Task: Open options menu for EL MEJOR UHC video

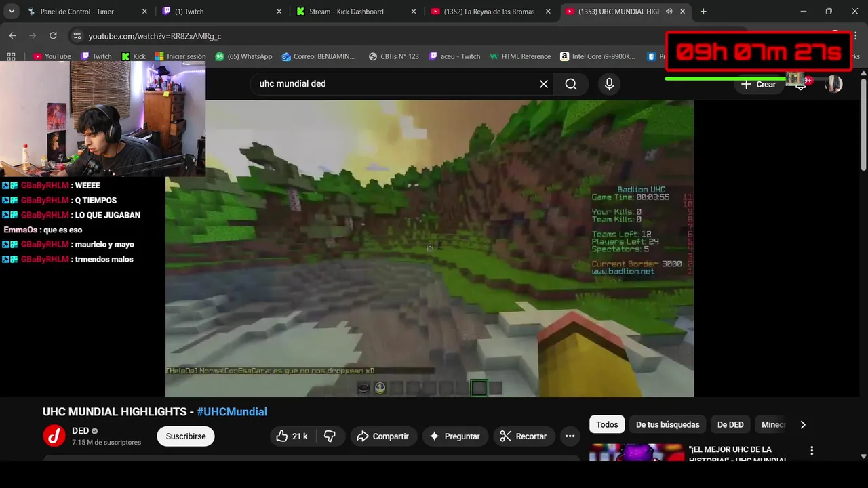Action: 812,451
